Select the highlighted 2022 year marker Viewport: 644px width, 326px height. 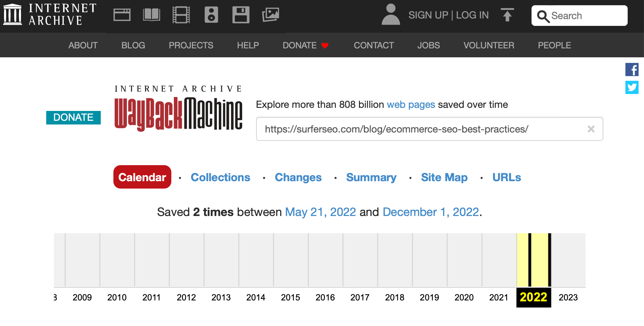pos(533,297)
